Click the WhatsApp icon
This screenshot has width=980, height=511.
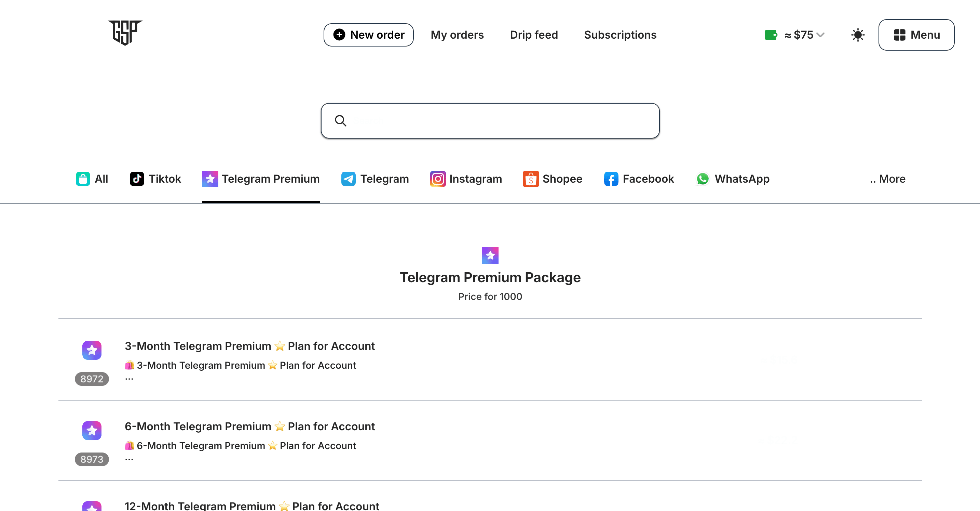coord(702,179)
